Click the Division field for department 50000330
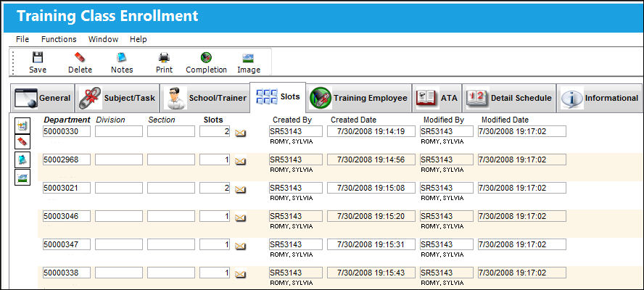The width and height of the screenshot is (644, 290). pyautogui.click(x=119, y=131)
